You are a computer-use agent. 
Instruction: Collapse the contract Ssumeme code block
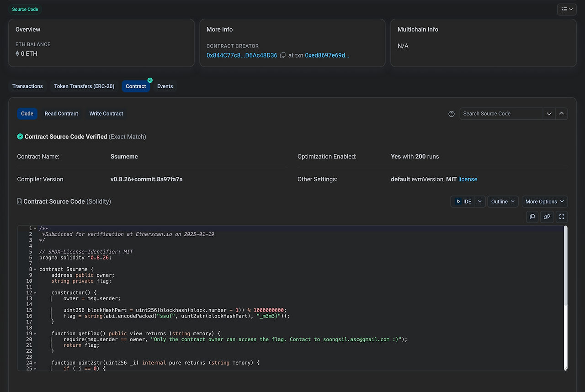pos(35,269)
